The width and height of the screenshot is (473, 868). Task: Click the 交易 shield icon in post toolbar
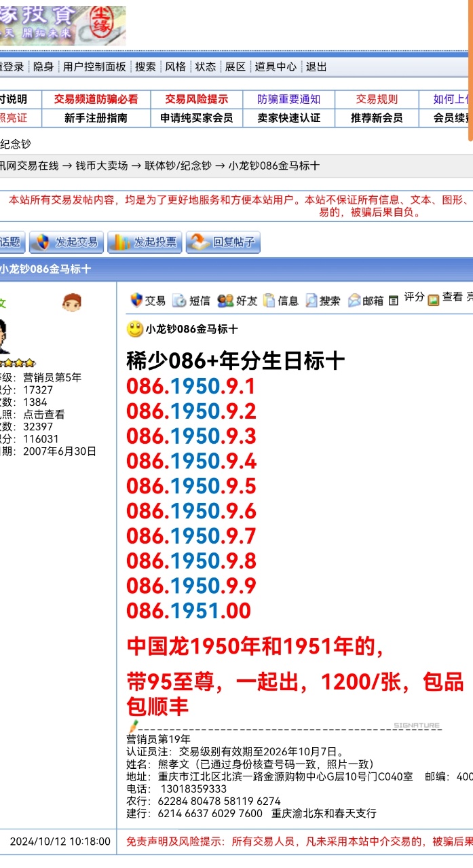point(136,300)
